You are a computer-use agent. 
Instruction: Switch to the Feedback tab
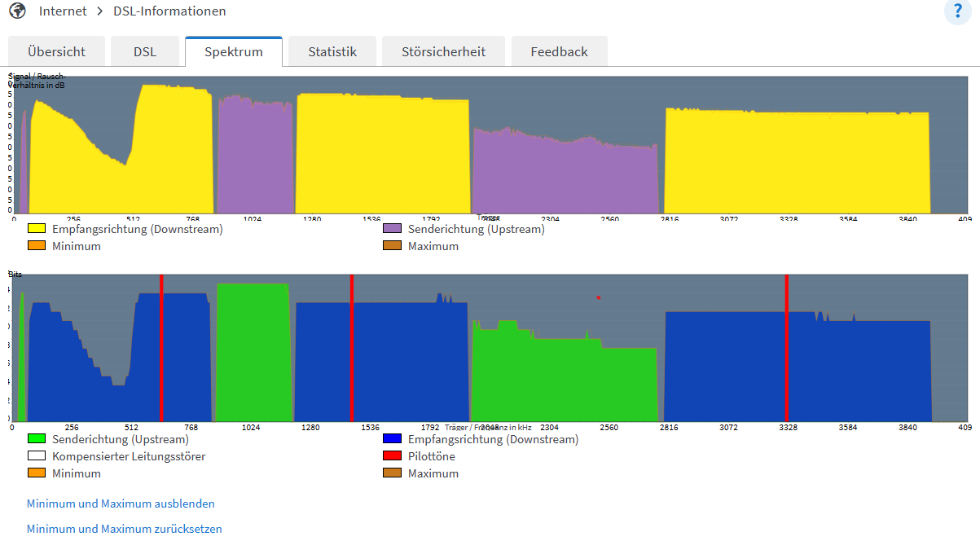point(559,51)
